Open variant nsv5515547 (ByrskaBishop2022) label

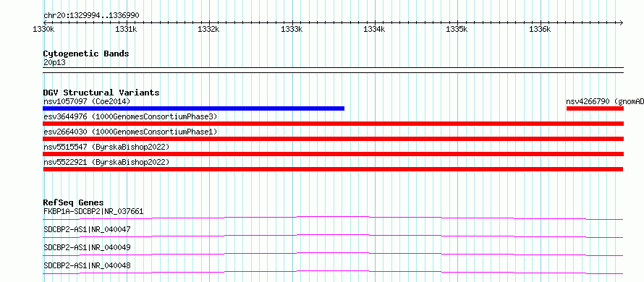106,147
